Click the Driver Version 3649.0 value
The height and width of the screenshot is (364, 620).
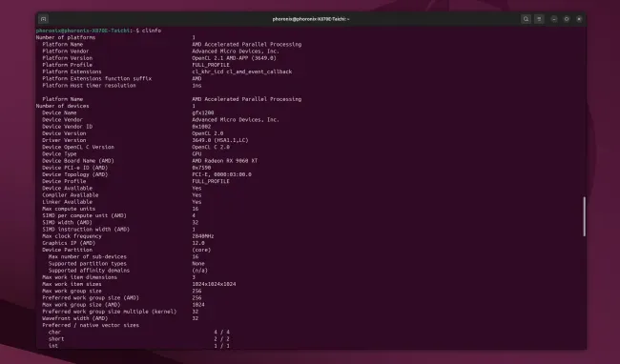[220, 140]
